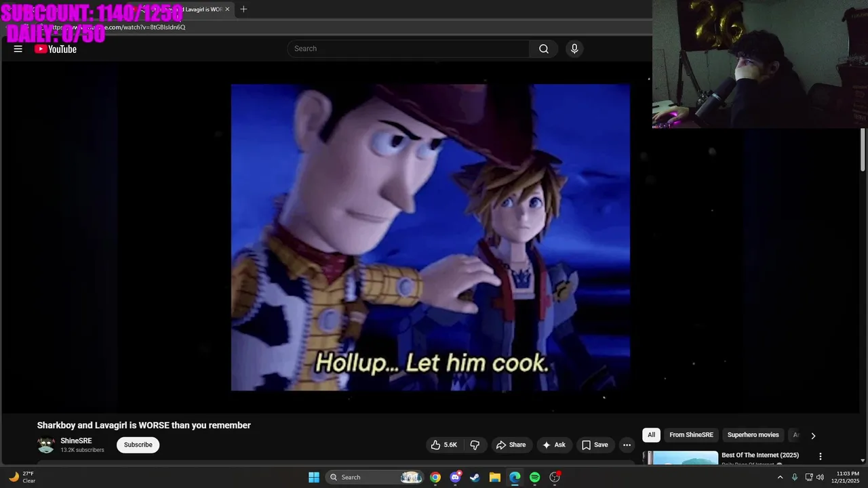The height and width of the screenshot is (488, 868).
Task: Open the Windows Start menu
Action: pyautogui.click(x=313, y=477)
